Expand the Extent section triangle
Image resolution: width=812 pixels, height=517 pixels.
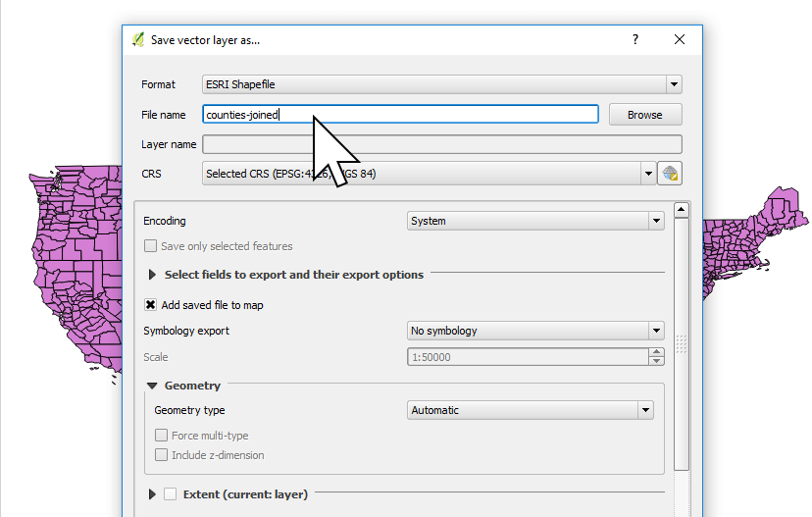coord(152,494)
